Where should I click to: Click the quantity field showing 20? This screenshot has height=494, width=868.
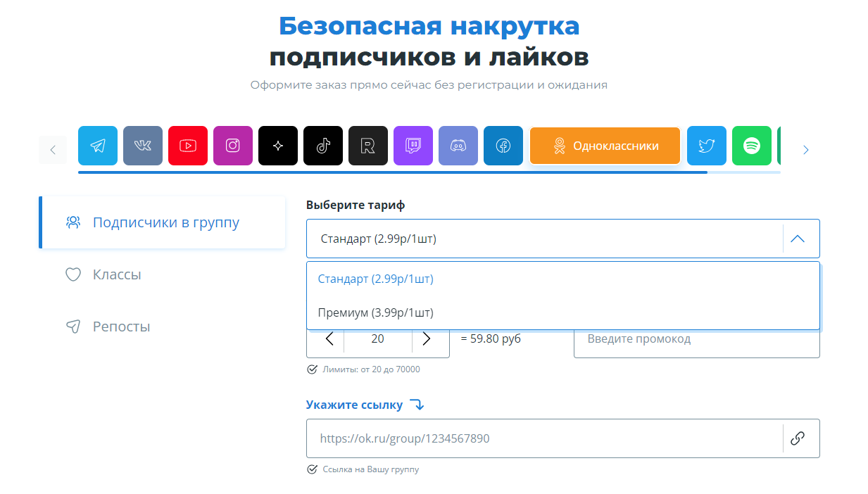[378, 339]
